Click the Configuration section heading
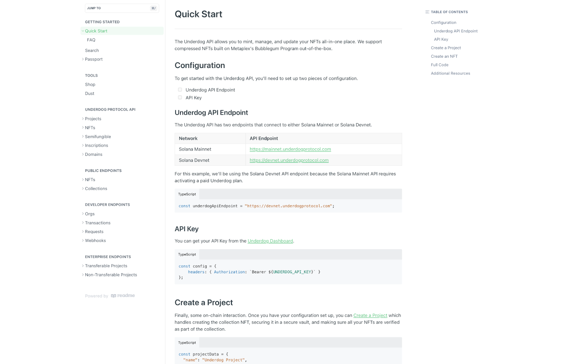Image resolution: width=588 pixels, height=364 pixels. (x=200, y=65)
